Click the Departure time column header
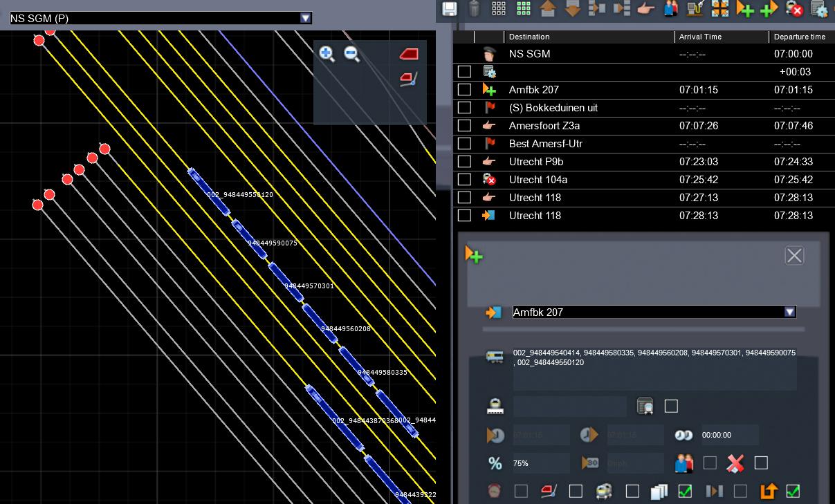This screenshot has width=835, height=504. (801, 37)
